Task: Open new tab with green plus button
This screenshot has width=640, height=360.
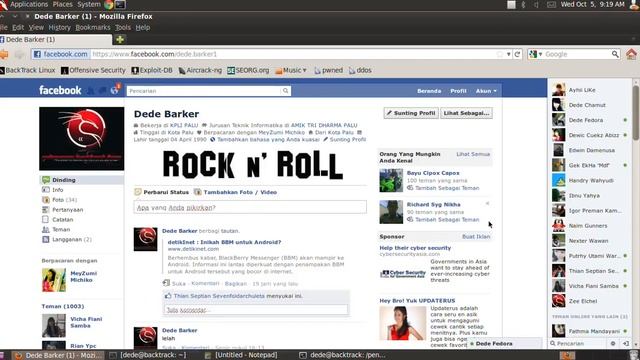Action: 120,40
